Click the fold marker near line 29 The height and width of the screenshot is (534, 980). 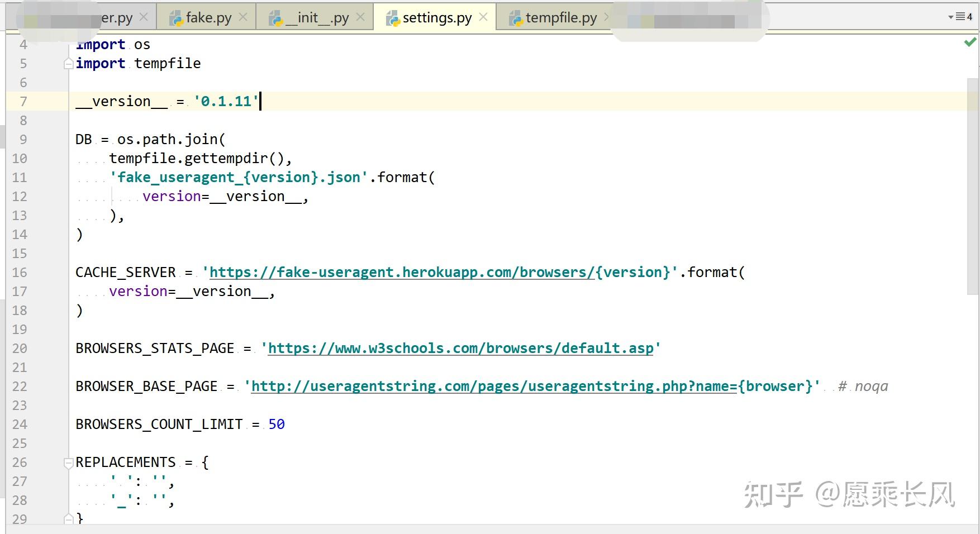click(68, 518)
